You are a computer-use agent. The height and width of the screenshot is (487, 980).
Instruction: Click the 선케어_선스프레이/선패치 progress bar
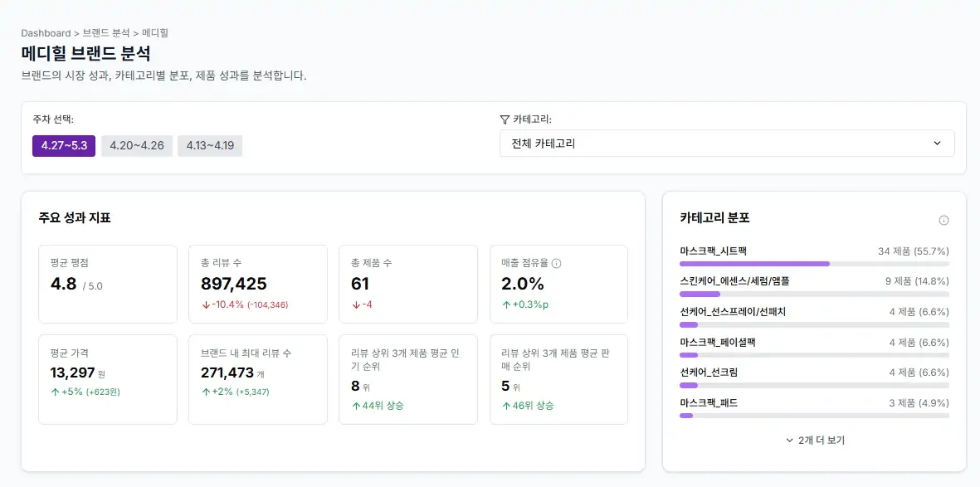pyautogui.click(x=814, y=324)
